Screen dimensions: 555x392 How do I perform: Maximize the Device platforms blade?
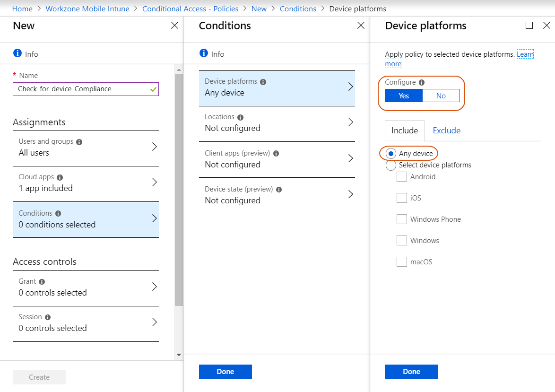529,26
